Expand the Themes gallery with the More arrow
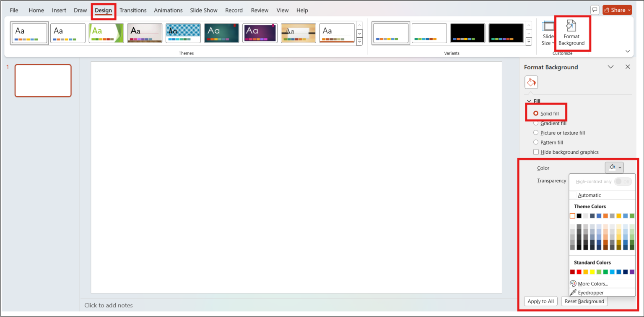Screen dimensions: 644x317 [x=359, y=42]
